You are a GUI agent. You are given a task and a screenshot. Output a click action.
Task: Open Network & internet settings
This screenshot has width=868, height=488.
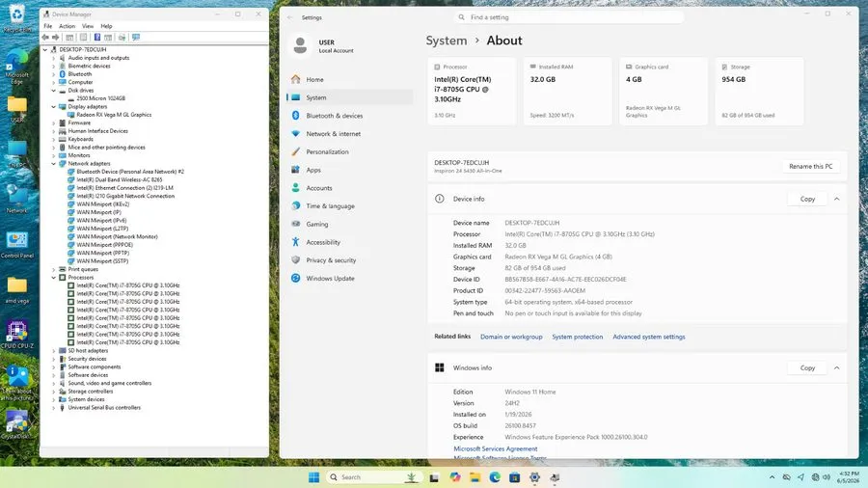(350, 134)
